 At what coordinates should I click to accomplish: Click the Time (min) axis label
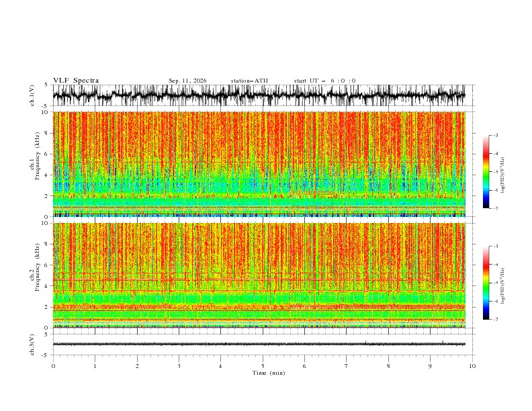coord(269,373)
